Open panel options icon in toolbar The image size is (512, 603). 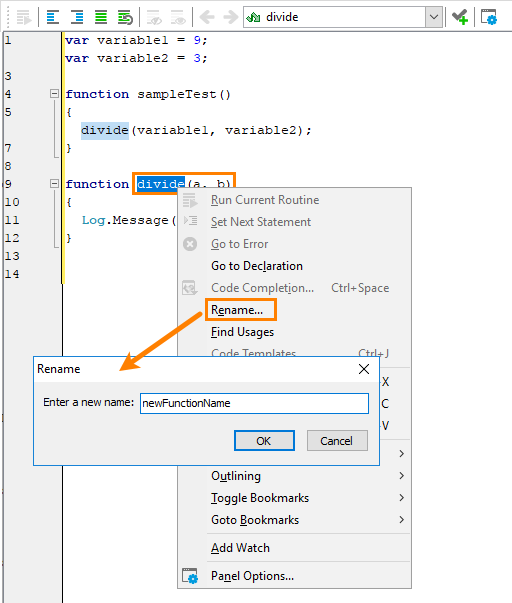pos(489,17)
